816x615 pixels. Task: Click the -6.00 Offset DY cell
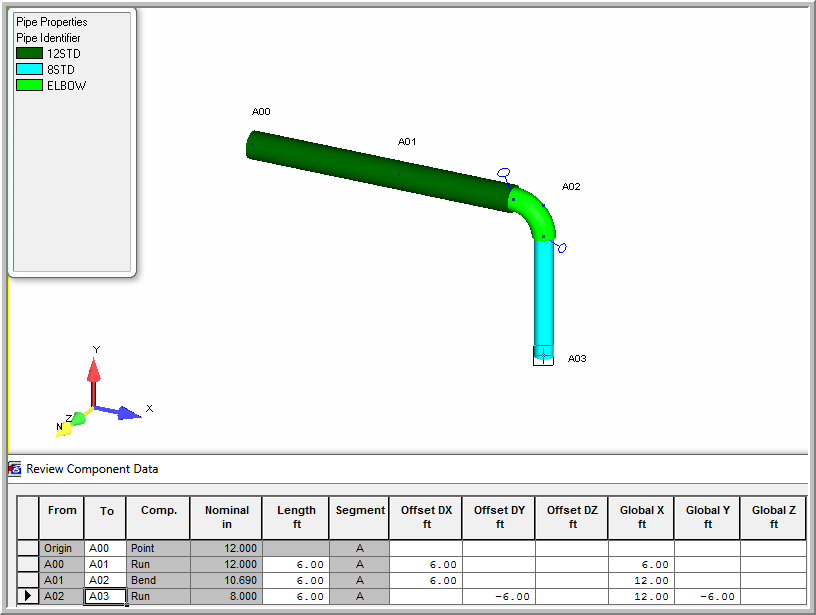(499, 596)
